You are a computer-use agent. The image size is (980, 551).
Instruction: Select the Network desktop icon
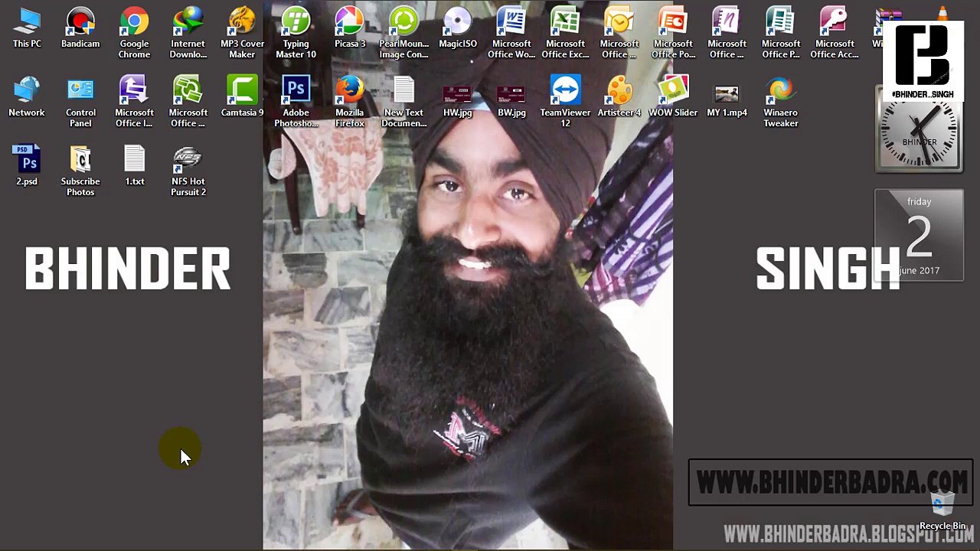coord(27,97)
